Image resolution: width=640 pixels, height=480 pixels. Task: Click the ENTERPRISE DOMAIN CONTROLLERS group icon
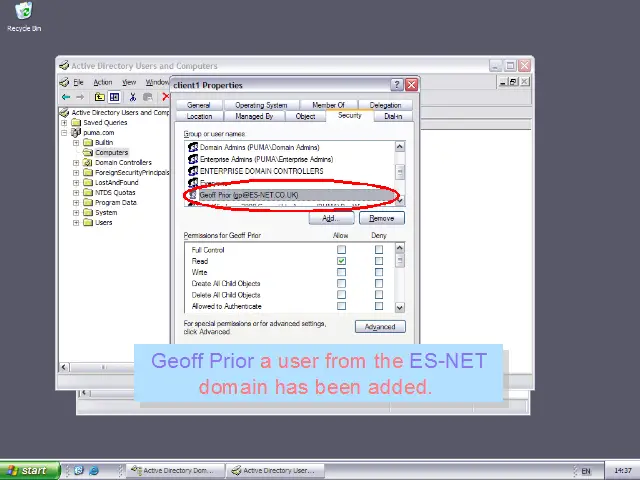click(x=193, y=171)
